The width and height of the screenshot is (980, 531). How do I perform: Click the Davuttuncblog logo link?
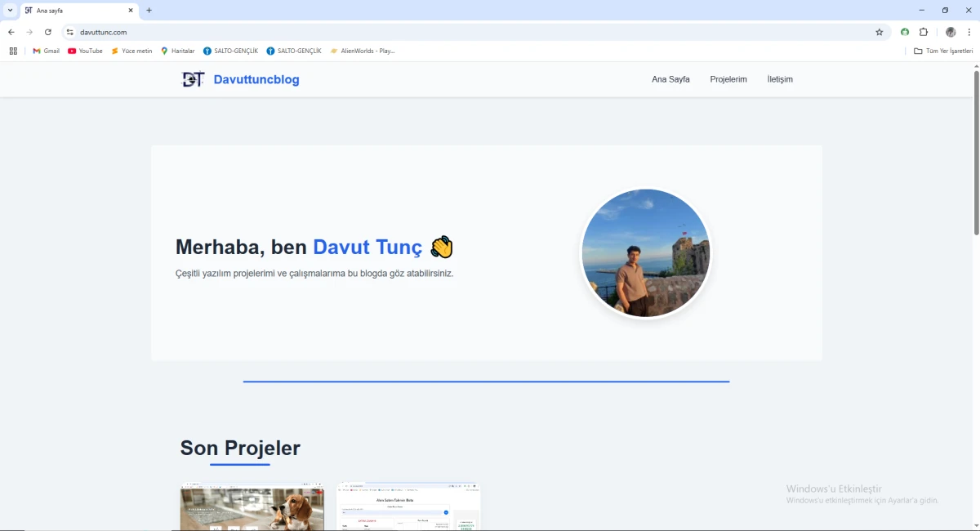click(240, 79)
